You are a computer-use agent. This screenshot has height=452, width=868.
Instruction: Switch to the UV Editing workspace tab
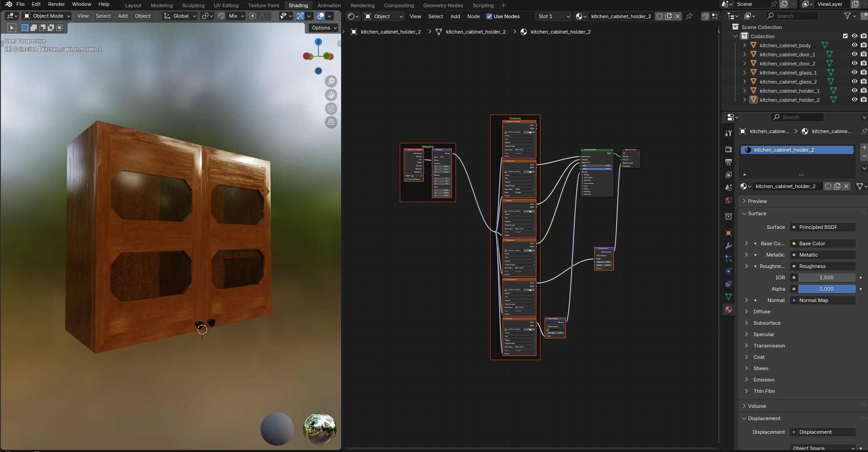pos(226,5)
